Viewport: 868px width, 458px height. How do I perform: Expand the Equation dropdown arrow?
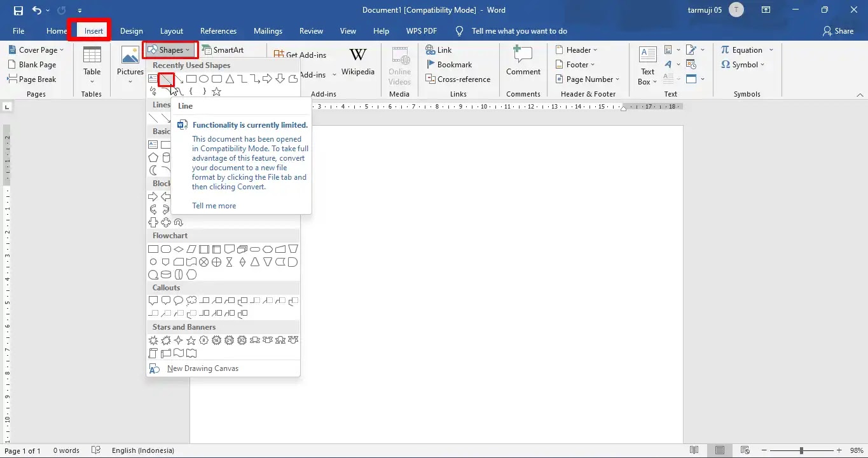(771, 50)
